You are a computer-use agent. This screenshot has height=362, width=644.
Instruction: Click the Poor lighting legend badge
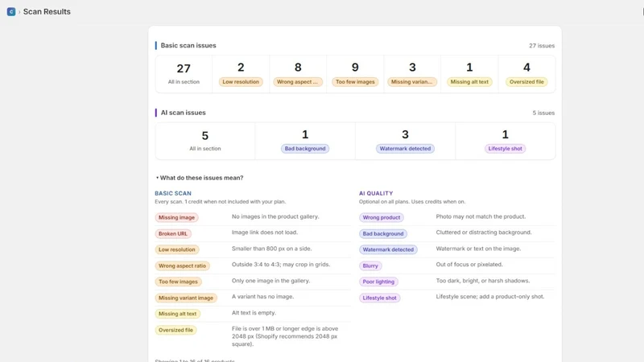click(378, 282)
